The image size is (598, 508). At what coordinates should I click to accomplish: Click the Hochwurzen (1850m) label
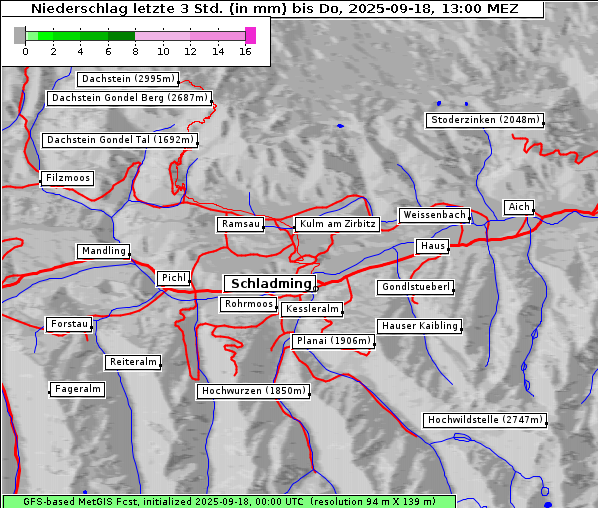[253, 391]
